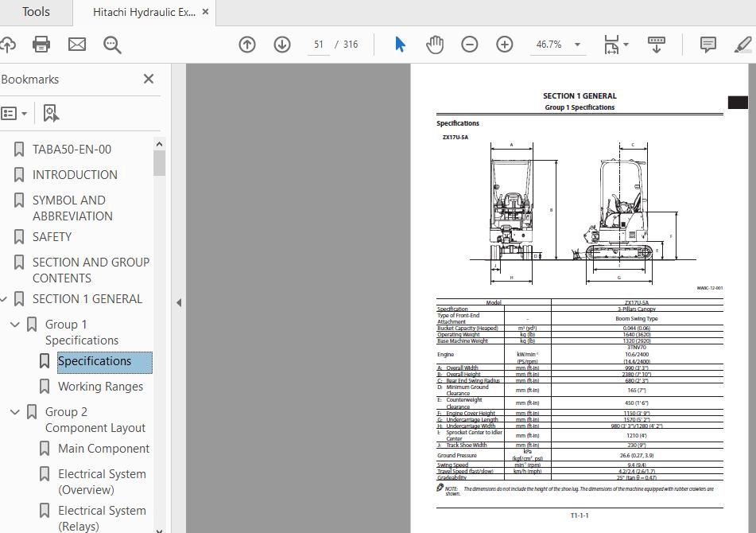This screenshot has height=533, width=756.
Task: Collapse the Group 1 Specifications node
Action: click(14, 325)
